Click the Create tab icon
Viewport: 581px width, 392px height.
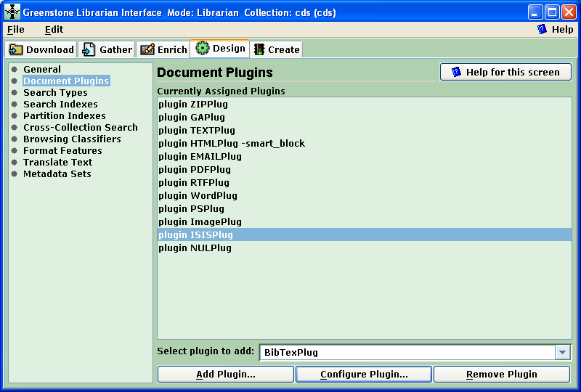click(x=259, y=49)
